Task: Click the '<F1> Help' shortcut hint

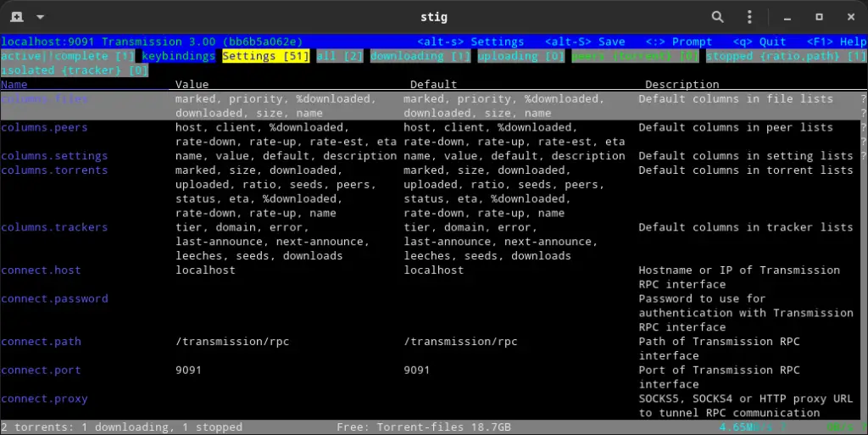Action: pyautogui.click(x=837, y=42)
